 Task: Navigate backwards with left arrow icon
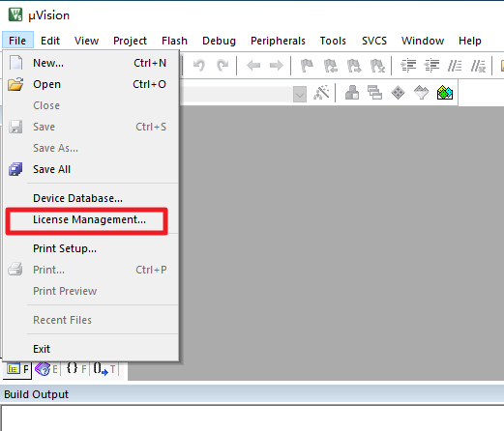(x=253, y=66)
